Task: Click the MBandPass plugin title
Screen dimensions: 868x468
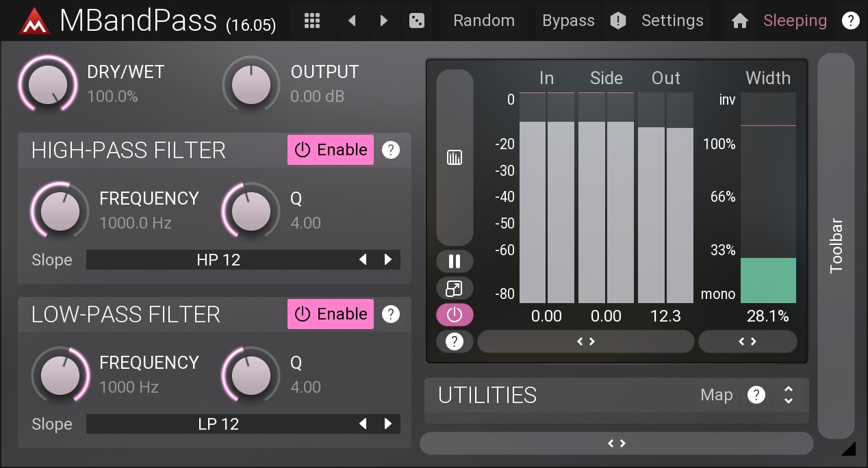Action: [138, 21]
